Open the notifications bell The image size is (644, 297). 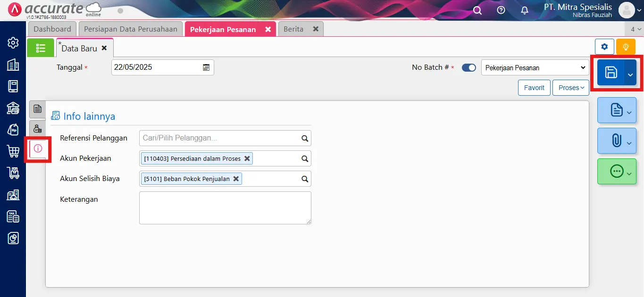(x=525, y=10)
